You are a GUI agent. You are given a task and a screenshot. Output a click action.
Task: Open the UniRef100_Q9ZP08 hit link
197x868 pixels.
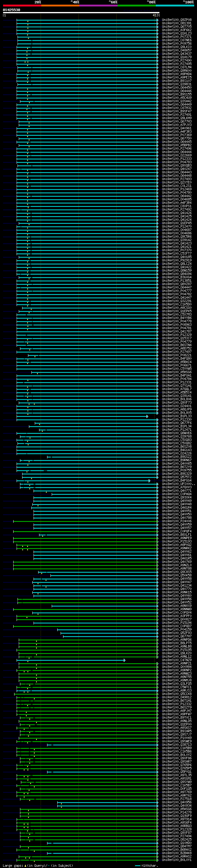click(176, 20)
